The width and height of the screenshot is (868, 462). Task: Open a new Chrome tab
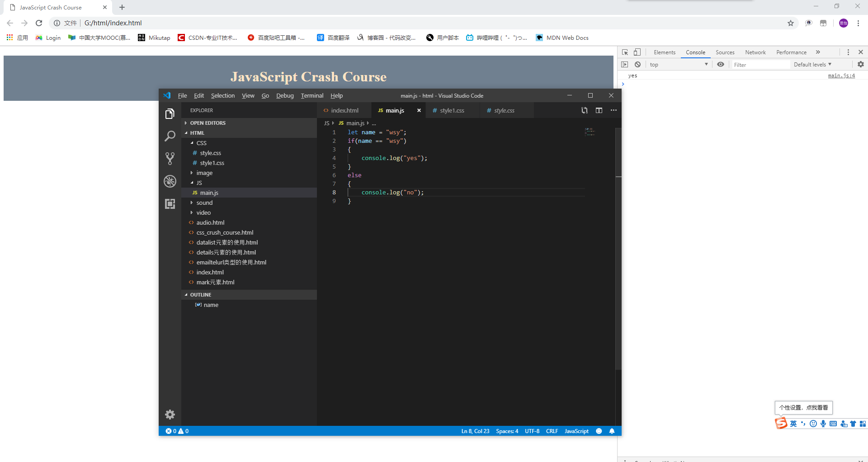pyautogui.click(x=122, y=7)
